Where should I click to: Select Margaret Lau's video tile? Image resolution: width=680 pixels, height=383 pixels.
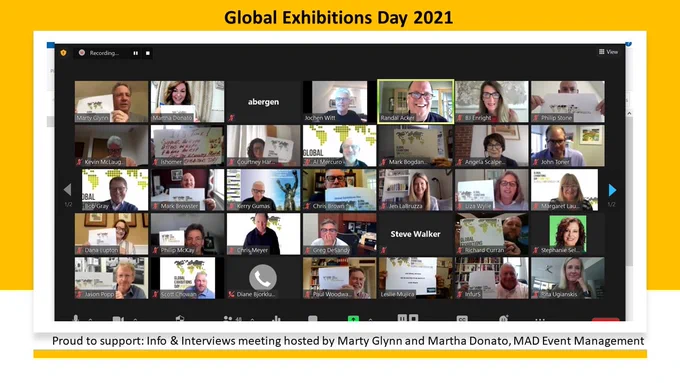pos(568,190)
